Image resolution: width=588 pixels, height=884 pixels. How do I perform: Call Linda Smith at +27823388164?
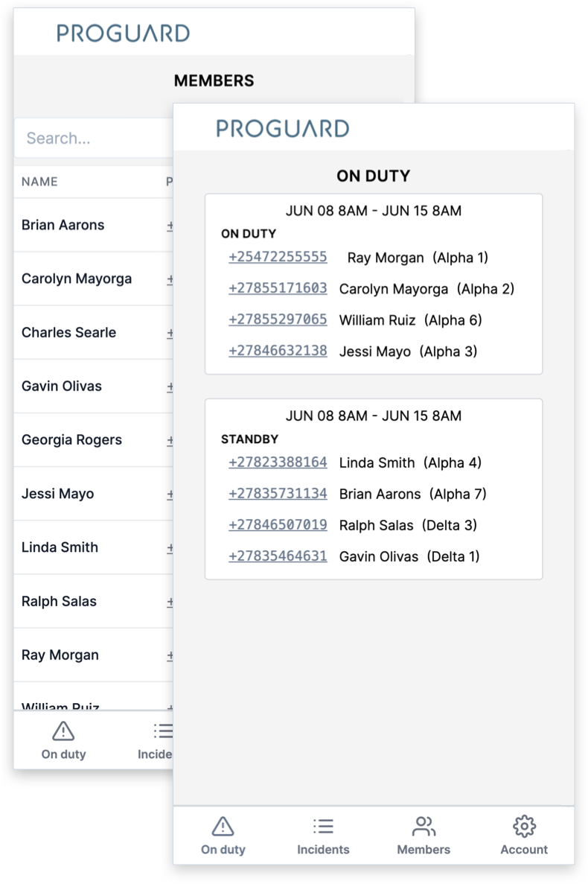278,462
